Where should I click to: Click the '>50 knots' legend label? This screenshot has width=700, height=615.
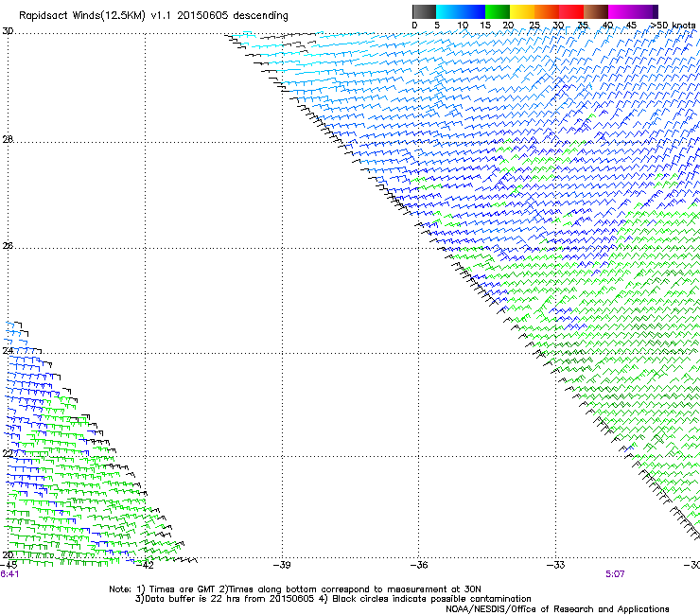point(674,26)
